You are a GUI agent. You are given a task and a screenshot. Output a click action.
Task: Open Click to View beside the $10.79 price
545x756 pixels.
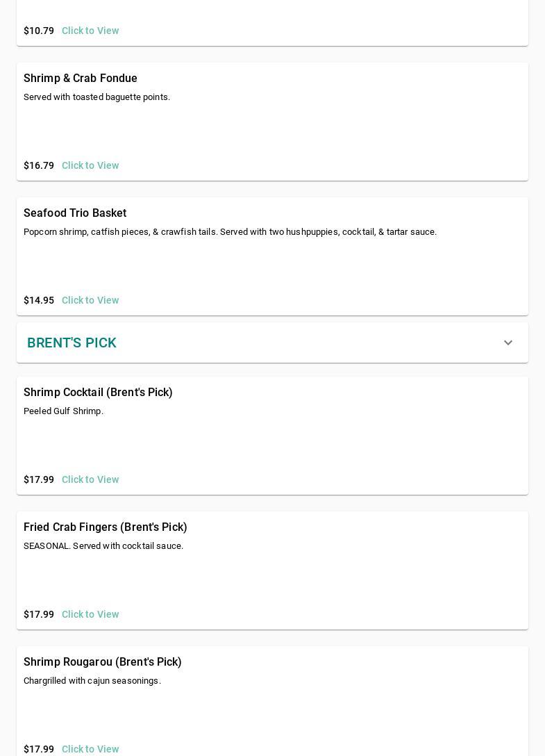tap(90, 31)
